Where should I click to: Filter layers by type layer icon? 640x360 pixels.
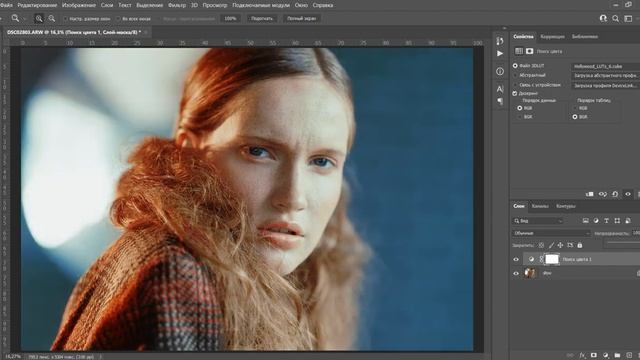[607, 221]
